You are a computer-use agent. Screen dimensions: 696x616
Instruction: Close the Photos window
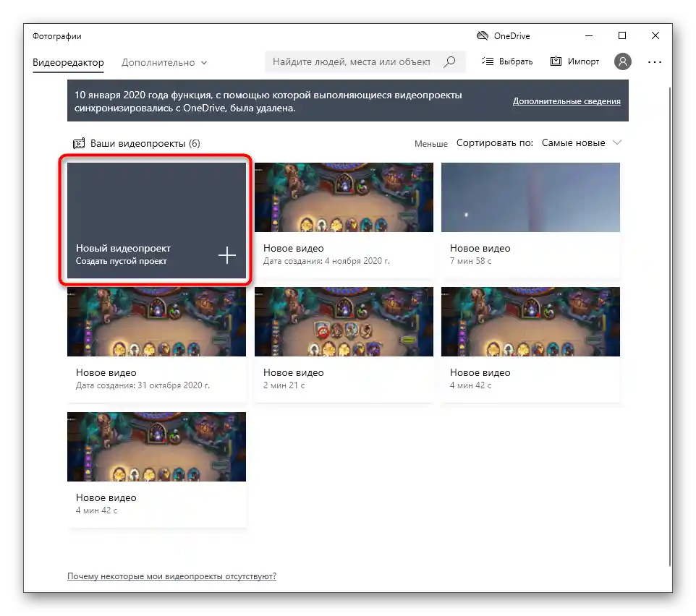(x=655, y=35)
